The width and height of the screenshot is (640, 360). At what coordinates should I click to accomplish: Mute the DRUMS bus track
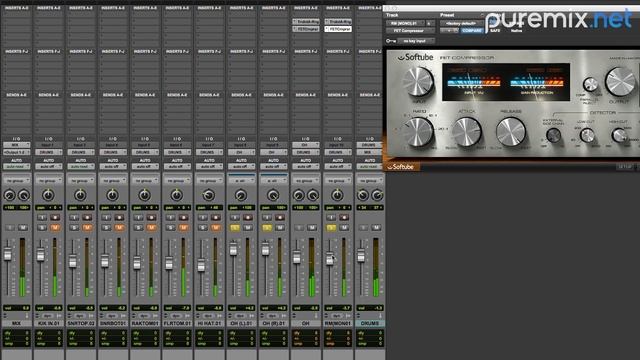(376, 227)
